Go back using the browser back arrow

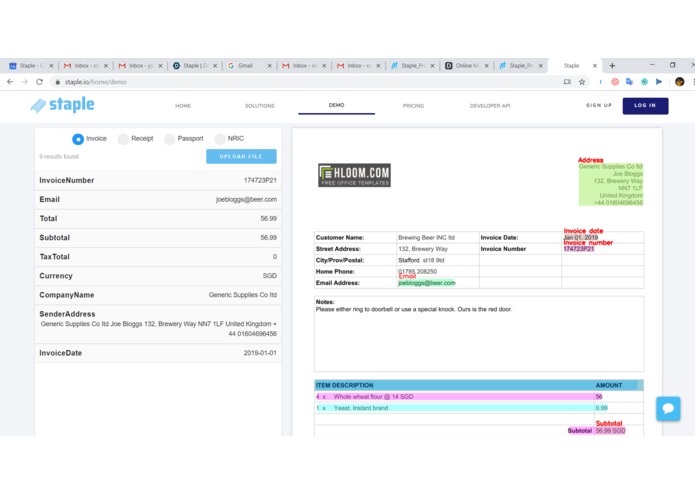tap(10, 82)
